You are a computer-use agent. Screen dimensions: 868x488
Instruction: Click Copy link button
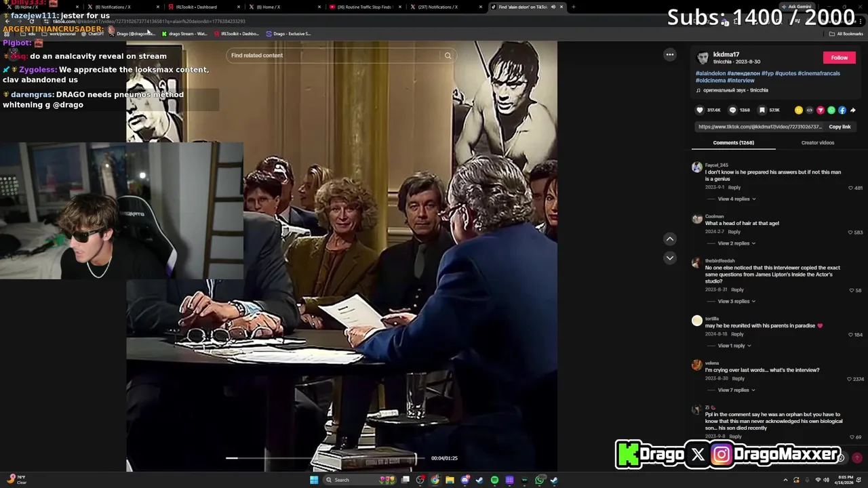coord(840,127)
